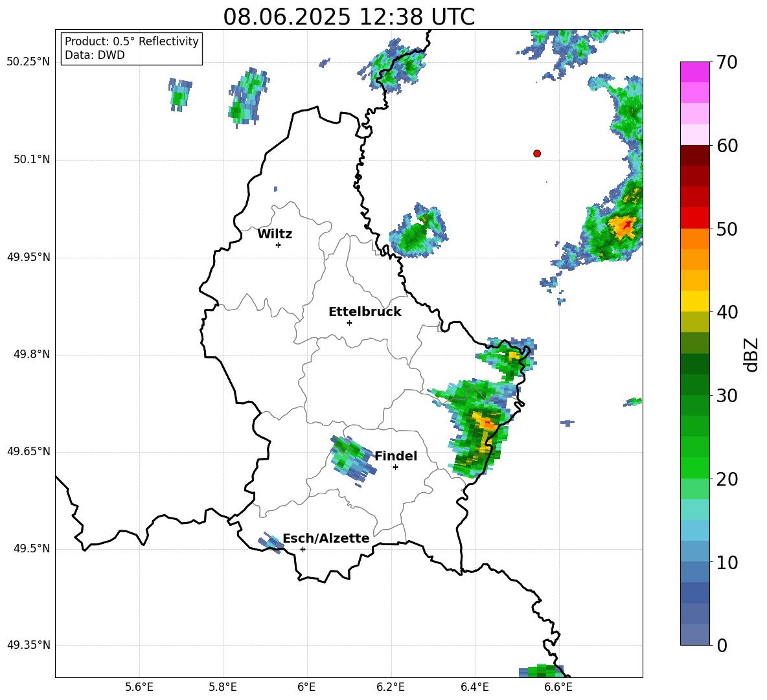Click the 49.65°N latitude label
Viewport: 767px width, 700px height.
[x=29, y=451]
